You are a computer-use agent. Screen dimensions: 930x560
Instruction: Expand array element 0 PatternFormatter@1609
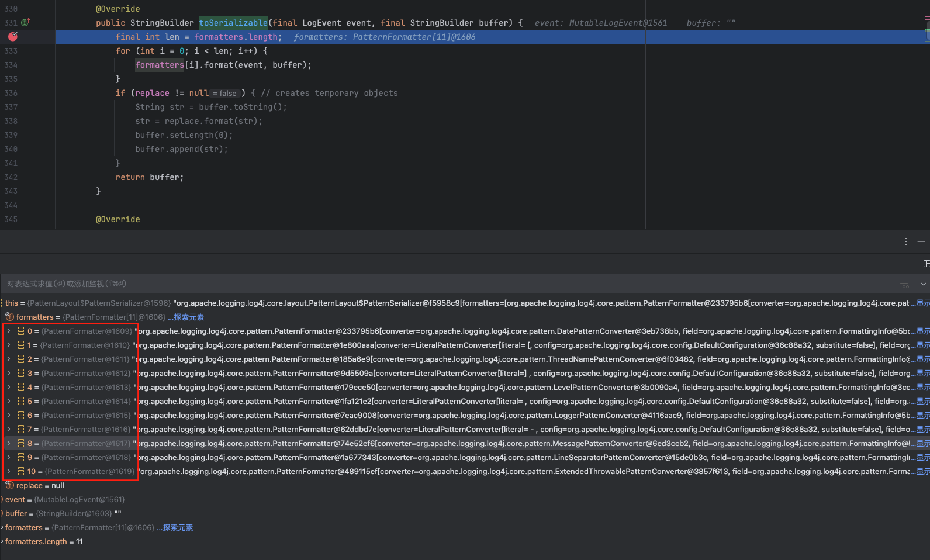click(x=9, y=331)
